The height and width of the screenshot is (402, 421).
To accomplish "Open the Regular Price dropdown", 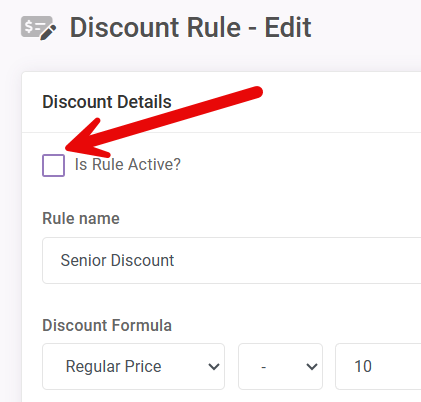I will click(133, 366).
